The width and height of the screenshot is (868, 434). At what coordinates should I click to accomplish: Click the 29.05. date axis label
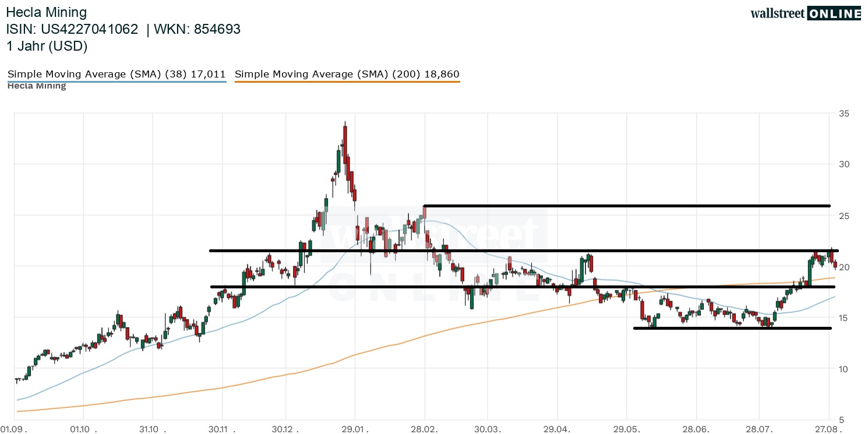point(626,428)
